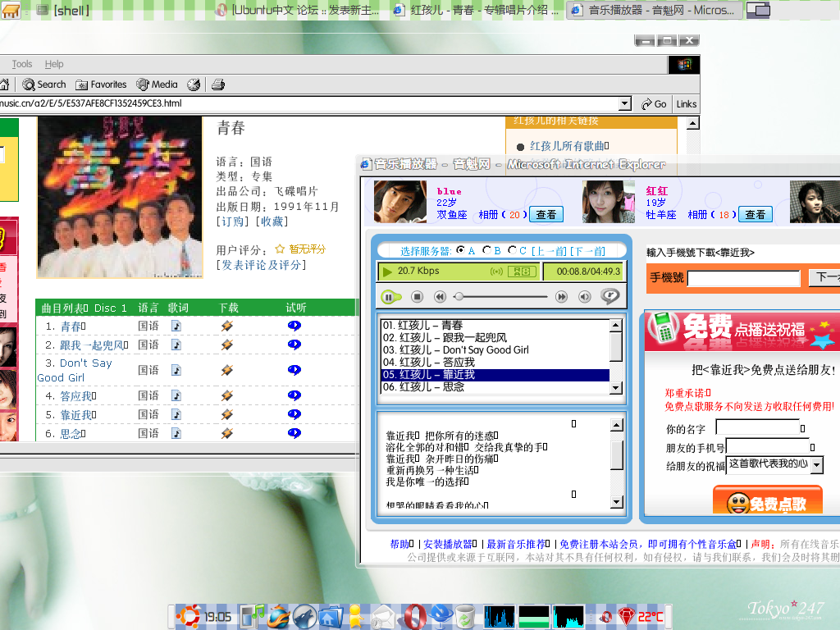Viewport: 840px width, 630px height.
Task: Click download icon for Don't Say Good Girl
Action: [226, 370]
